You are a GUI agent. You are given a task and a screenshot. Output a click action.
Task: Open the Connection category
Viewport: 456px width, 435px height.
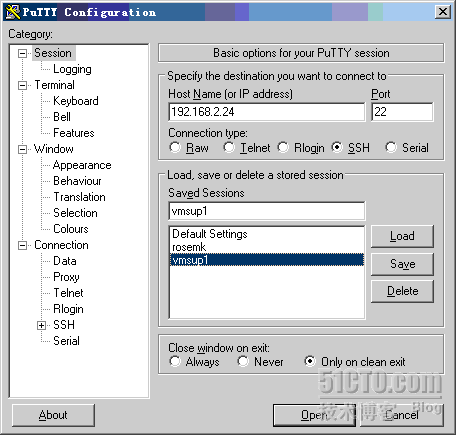click(61, 245)
